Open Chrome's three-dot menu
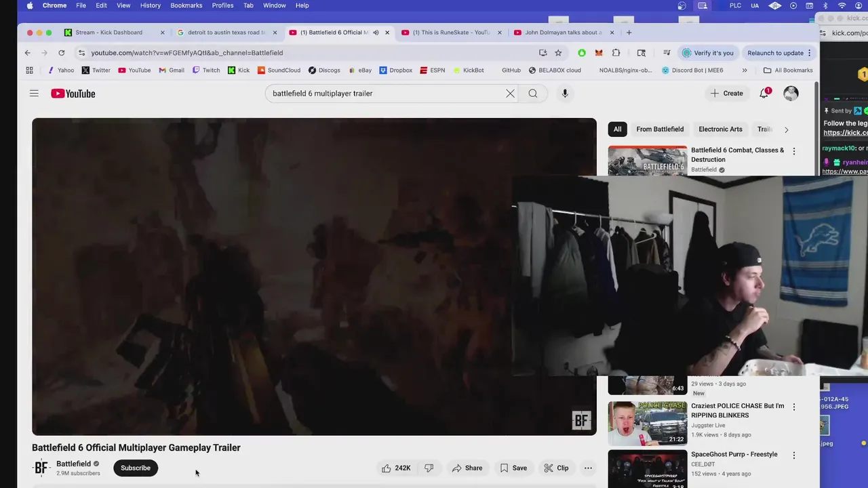 (809, 53)
